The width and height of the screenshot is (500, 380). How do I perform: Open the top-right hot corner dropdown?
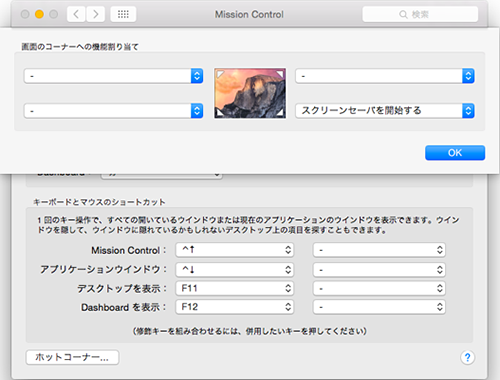click(385, 76)
